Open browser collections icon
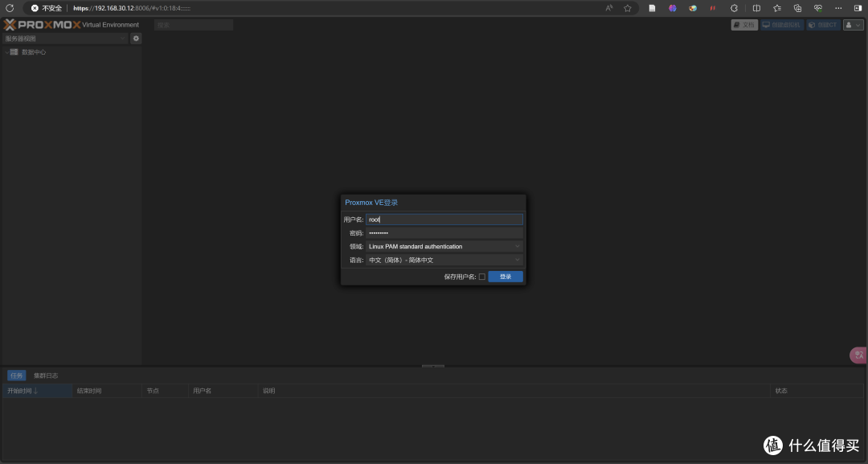868x464 pixels. (x=798, y=8)
